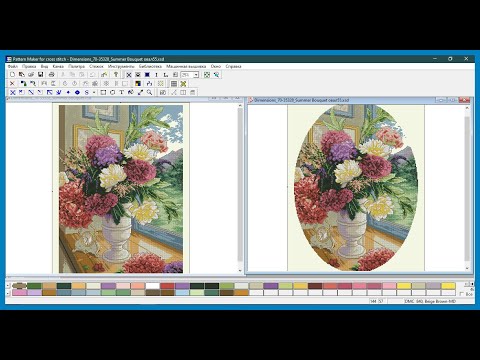Viewport: 480px width, 360px height.
Task: Select the ellipse selection tool
Action: click(x=113, y=92)
